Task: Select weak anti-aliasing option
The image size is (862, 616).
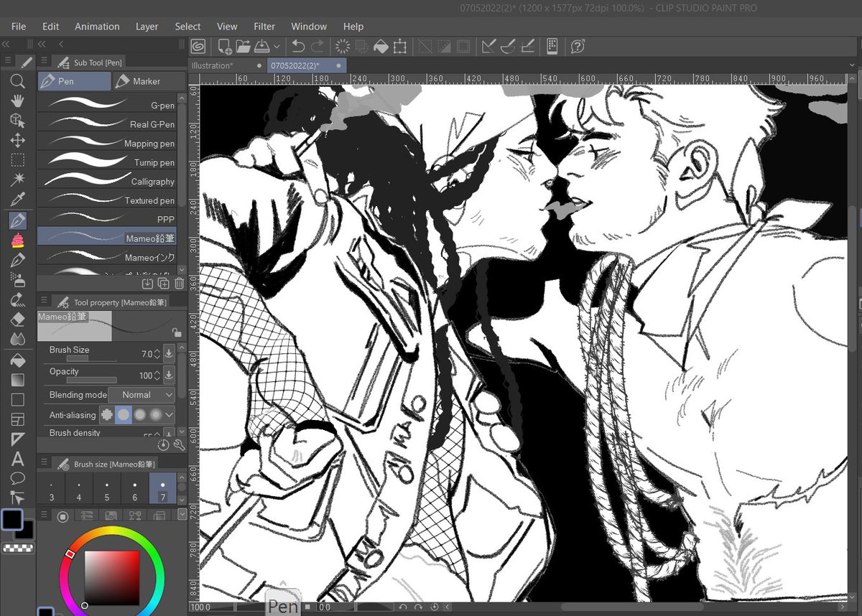Action: click(x=123, y=414)
